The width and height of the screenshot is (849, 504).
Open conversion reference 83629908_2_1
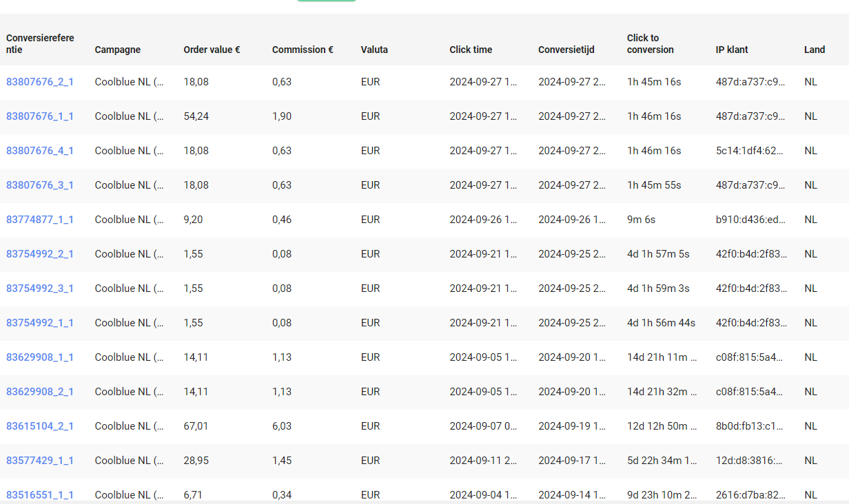[40, 392]
